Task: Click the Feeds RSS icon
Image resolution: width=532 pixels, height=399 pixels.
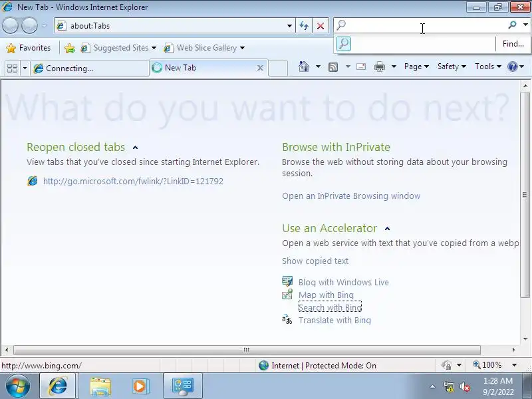Action: (x=333, y=67)
